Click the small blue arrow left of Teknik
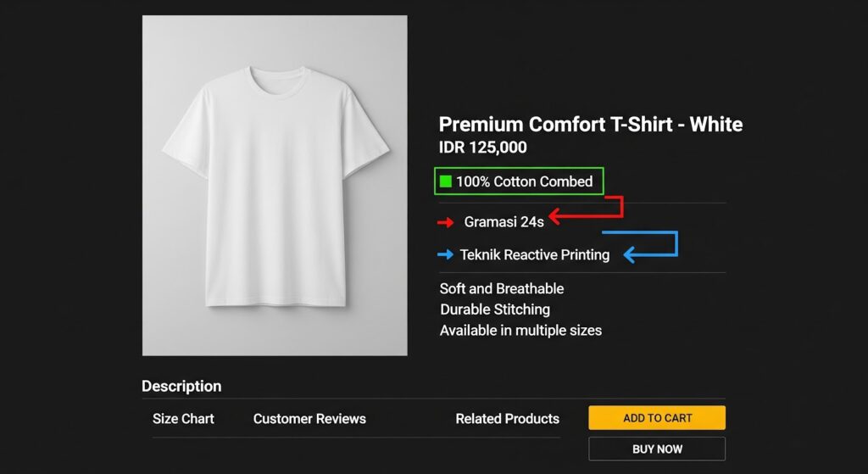 [445, 254]
